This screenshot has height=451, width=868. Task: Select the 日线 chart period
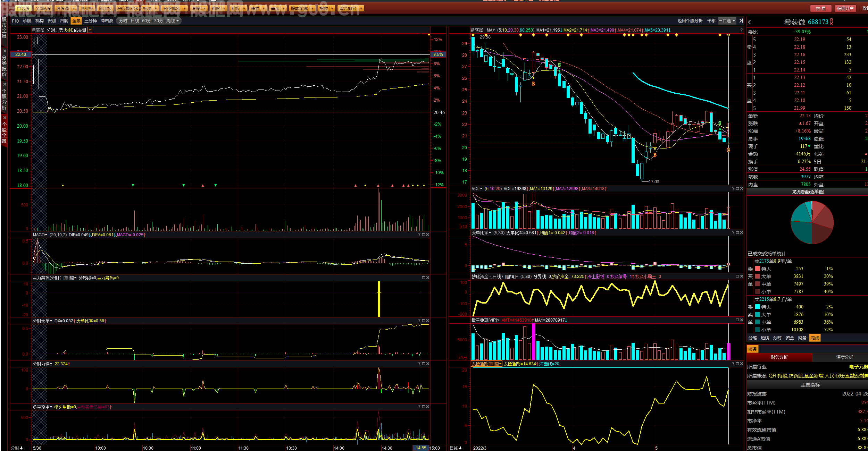tap(135, 21)
